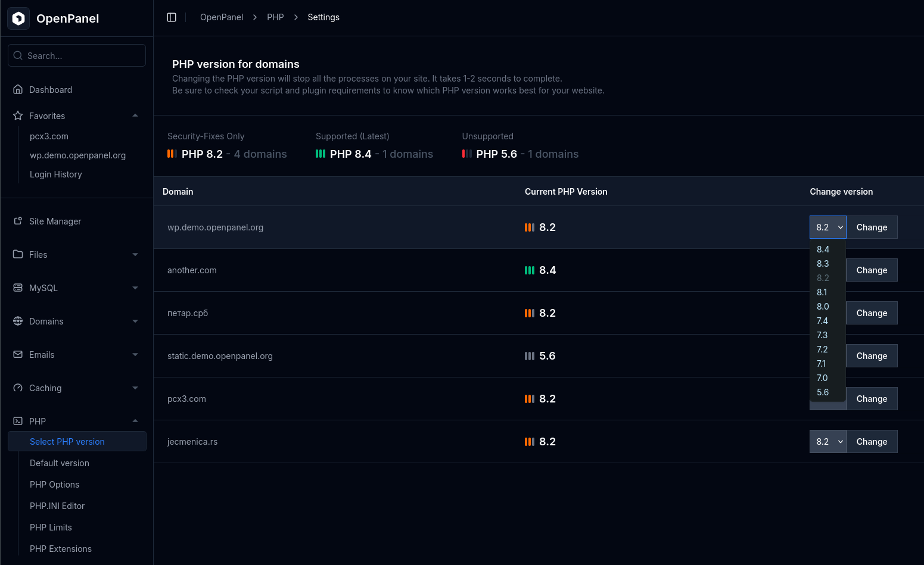This screenshot has height=565, width=924.
Task: Click the PHP 8.4 green status bars in summary
Action: pos(321,154)
